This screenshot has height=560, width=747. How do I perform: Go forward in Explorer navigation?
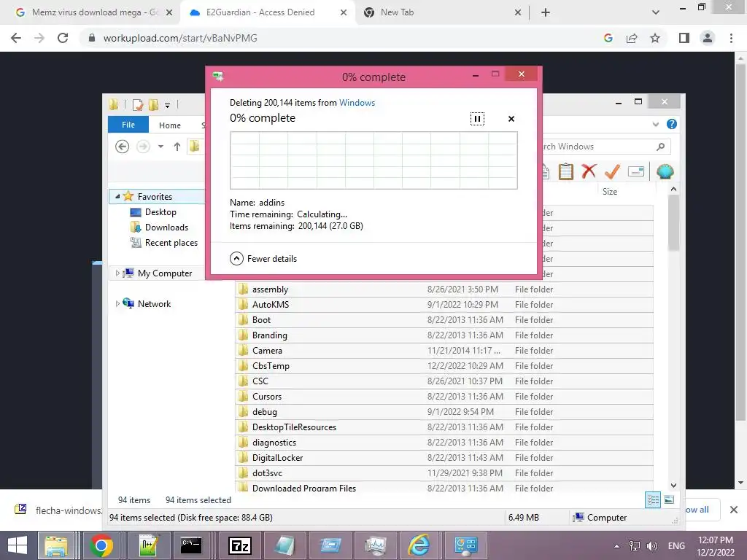click(143, 147)
